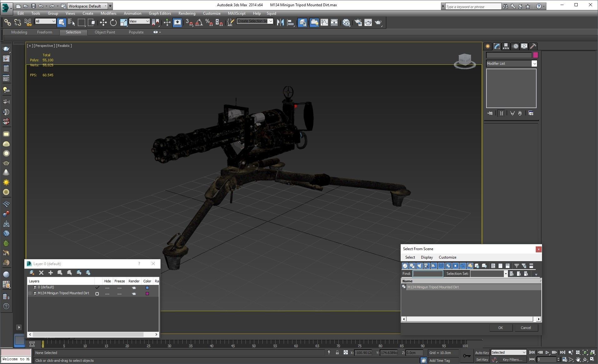Open the Curve Editor toolbar icon
Screen dimensions: 598x364
324,22
